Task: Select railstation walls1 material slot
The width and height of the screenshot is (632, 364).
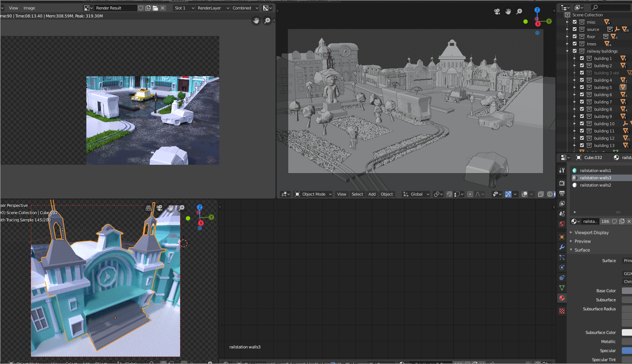Action: pyautogui.click(x=595, y=171)
